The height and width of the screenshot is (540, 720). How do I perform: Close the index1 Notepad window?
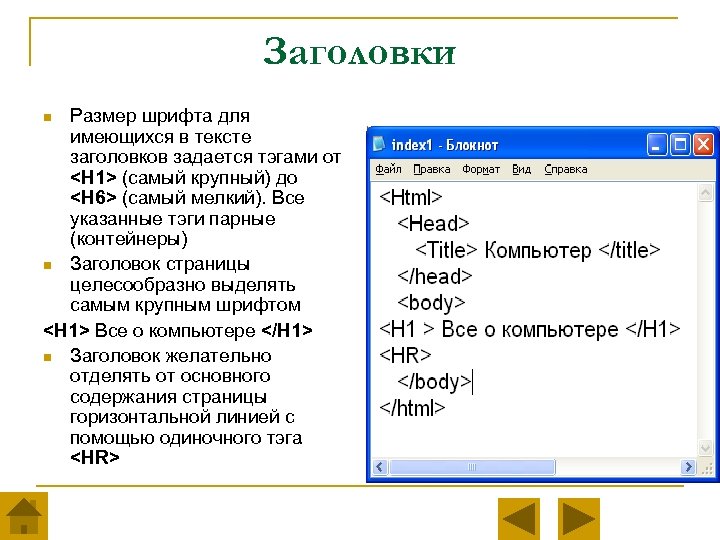(703, 145)
